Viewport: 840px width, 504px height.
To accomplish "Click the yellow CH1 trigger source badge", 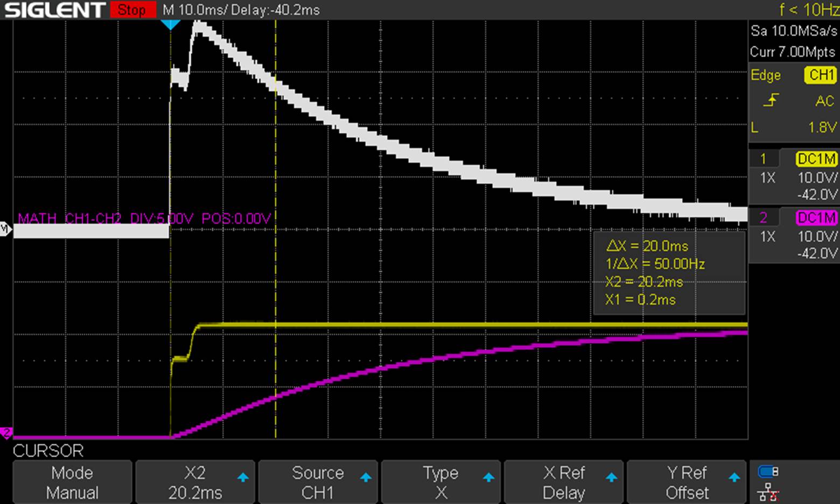I will (x=820, y=75).
